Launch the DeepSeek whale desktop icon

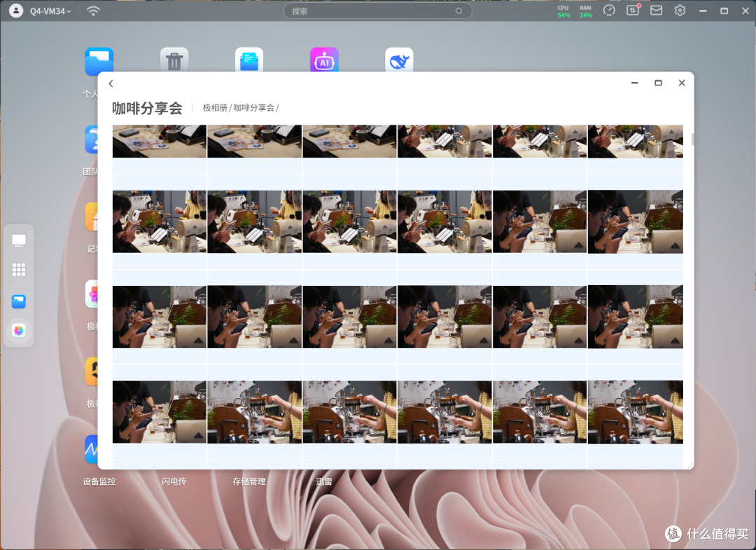(399, 60)
